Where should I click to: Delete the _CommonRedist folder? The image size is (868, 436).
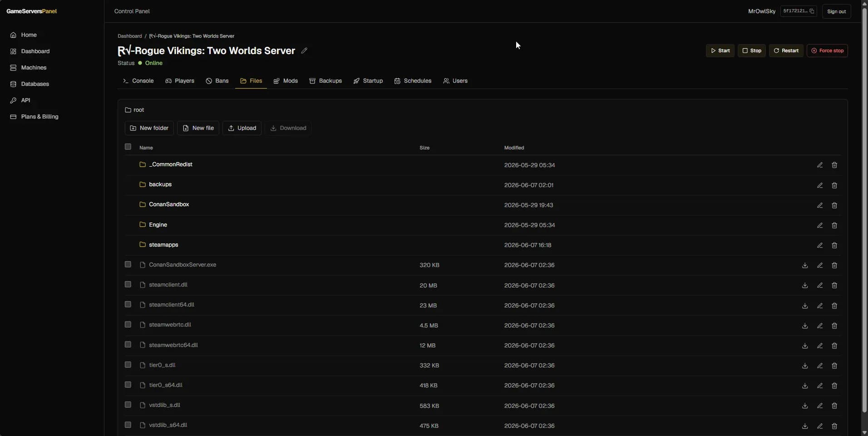point(834,165)
